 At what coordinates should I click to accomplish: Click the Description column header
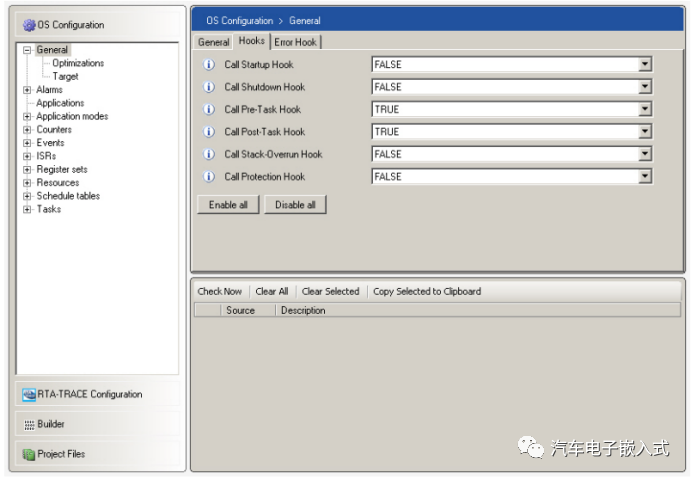click(478, 311)
